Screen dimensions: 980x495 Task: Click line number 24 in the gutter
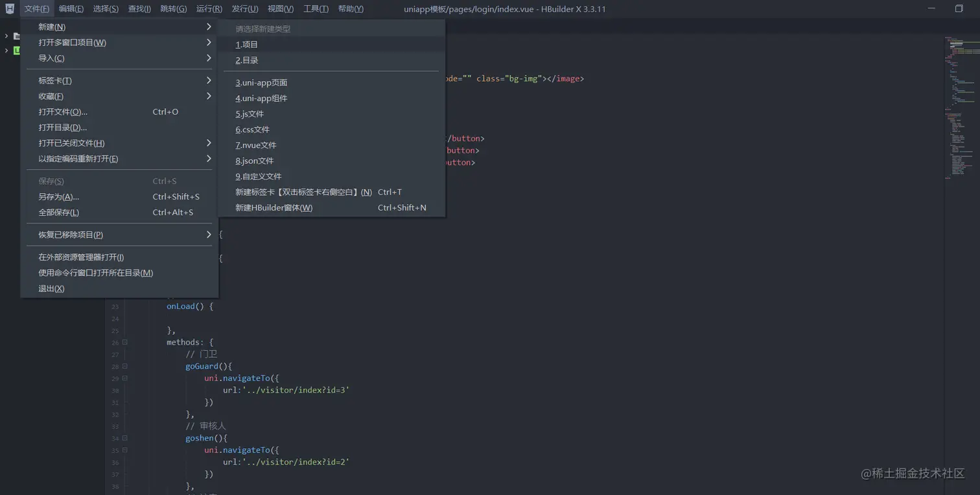pyautogui.click(x=115, y=319)
